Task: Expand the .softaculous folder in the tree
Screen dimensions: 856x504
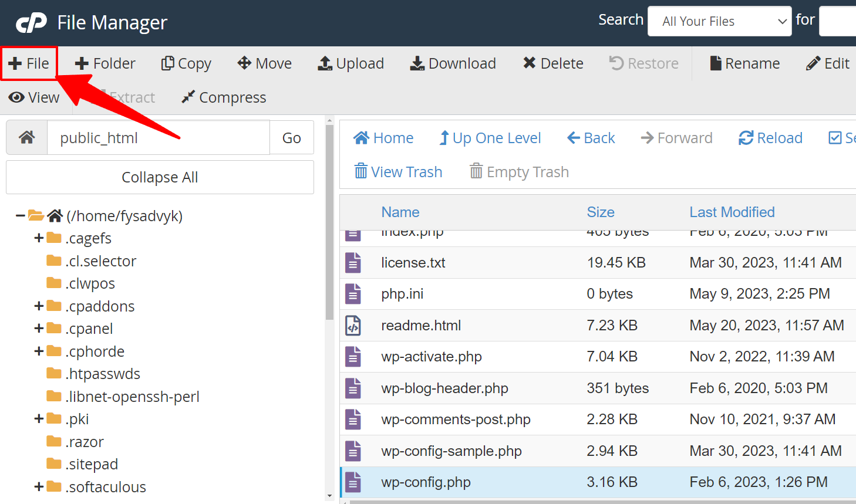Action: pyautogui.click(x=38, y=486)
